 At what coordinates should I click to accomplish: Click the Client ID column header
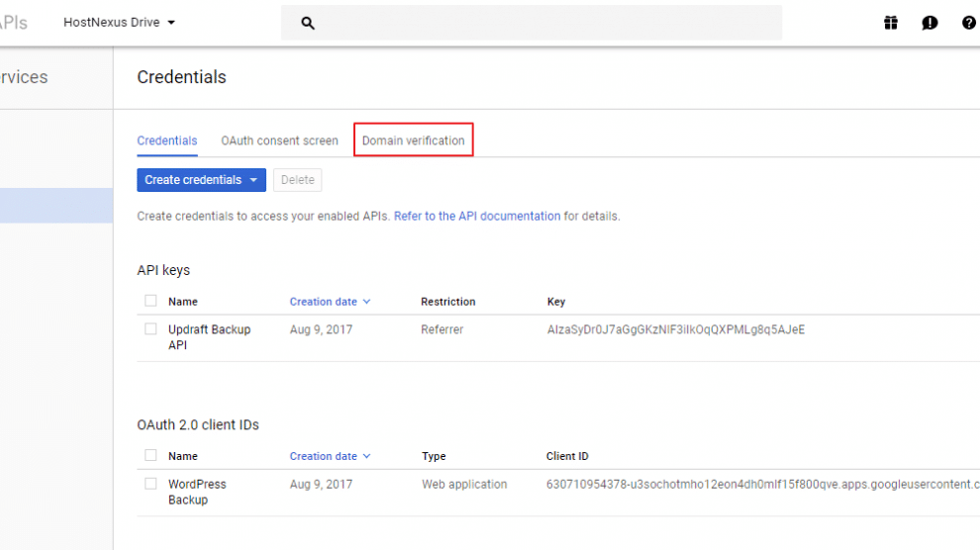coord(567,456)
